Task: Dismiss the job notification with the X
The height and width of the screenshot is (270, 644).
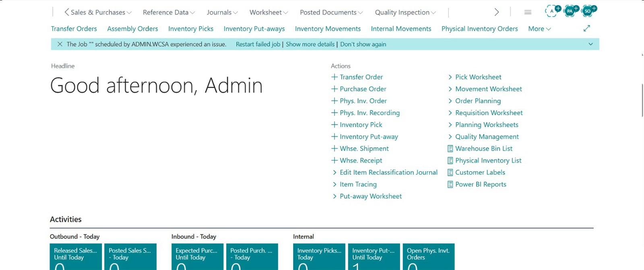Action: pyautogui.click(x=60, y=44)
